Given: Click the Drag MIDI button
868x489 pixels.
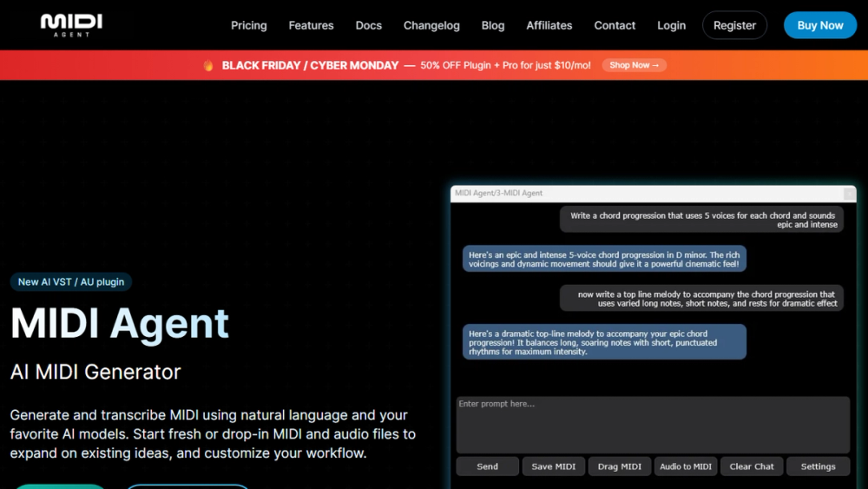Looking at the screenshot, I should pyautogui.click(x=620, y=466).
